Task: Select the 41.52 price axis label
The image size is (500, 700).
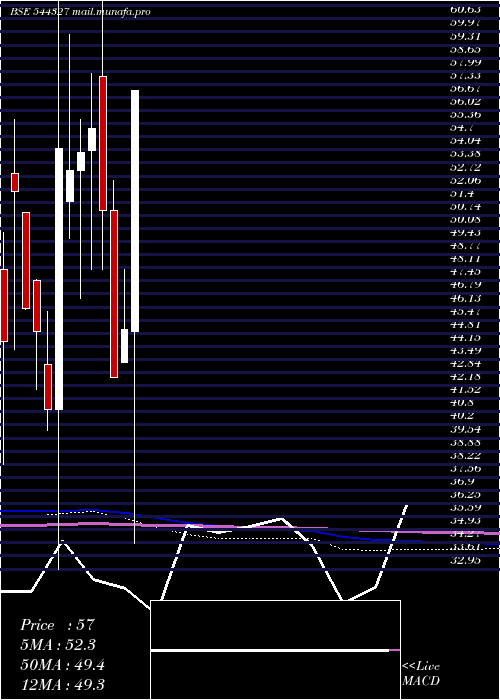Action: tap(466, 389)
